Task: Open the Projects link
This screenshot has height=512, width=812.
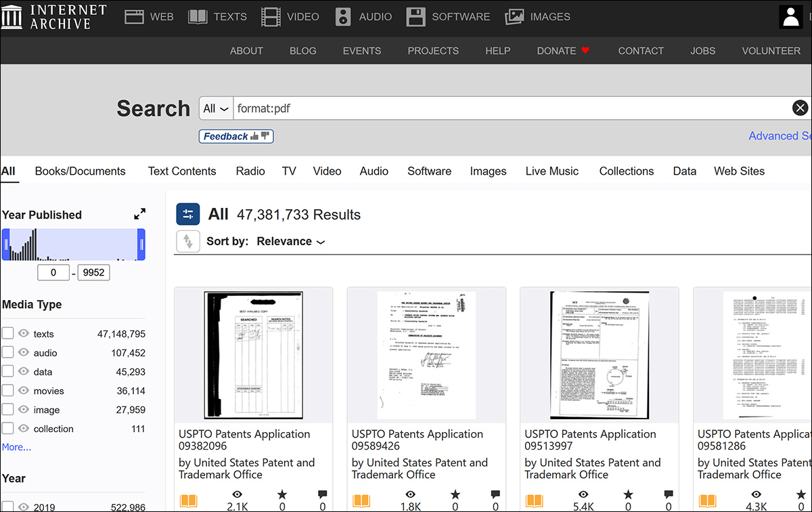Action: (x=433, y=51)
